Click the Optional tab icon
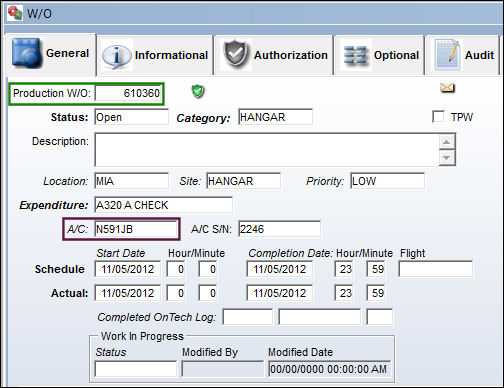This screenshot has width=504, height=388. tap(356, 55)
